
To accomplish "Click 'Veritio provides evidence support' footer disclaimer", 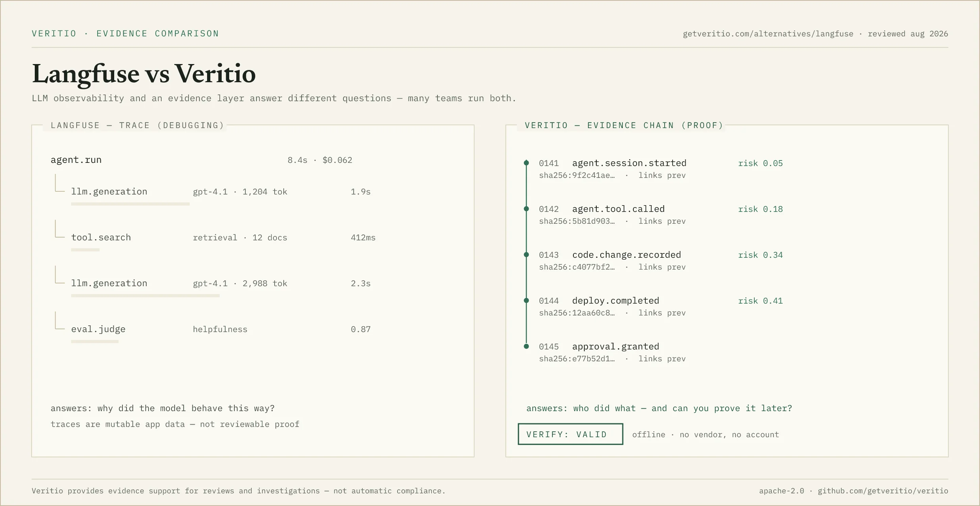I will tap(238, 491).
